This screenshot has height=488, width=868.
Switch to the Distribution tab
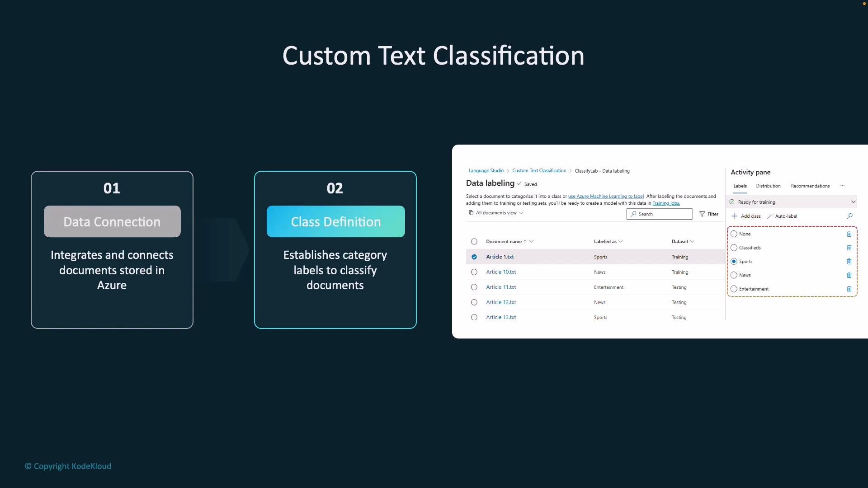[768, 186]
